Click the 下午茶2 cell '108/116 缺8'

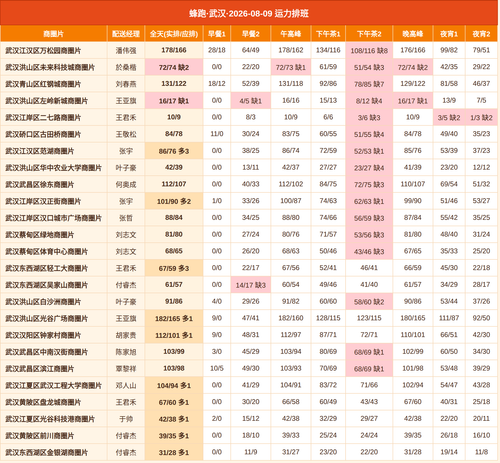(369, 51)
